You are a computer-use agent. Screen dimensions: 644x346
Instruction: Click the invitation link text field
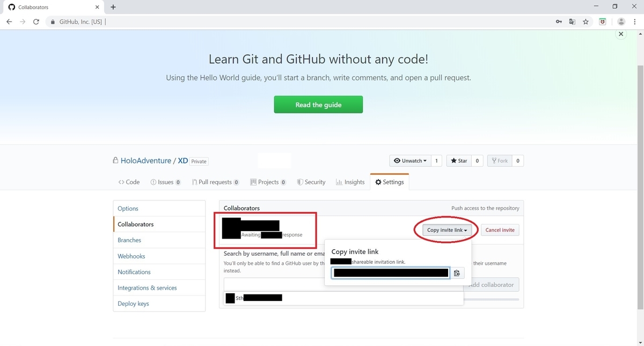click(391, 273)
